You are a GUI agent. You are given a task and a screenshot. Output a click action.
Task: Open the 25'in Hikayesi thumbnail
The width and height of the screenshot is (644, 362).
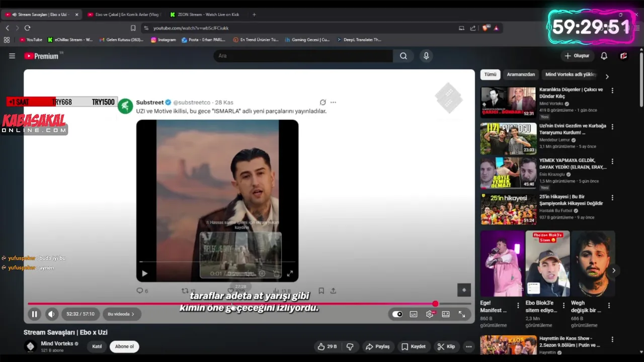point(508,209)
